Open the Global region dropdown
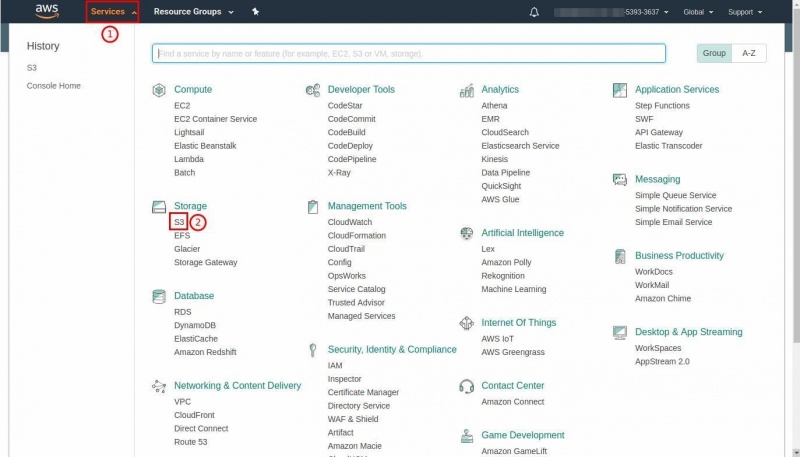 698,12
